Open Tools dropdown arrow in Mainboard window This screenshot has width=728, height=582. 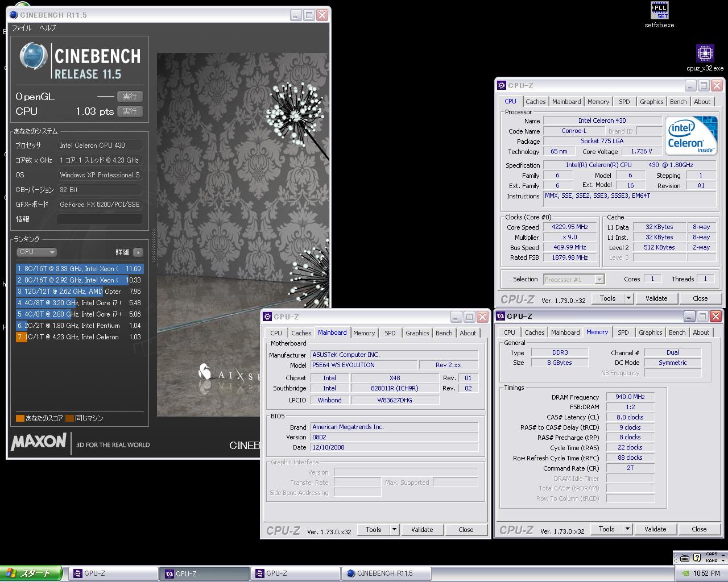[x=394, y=530]
